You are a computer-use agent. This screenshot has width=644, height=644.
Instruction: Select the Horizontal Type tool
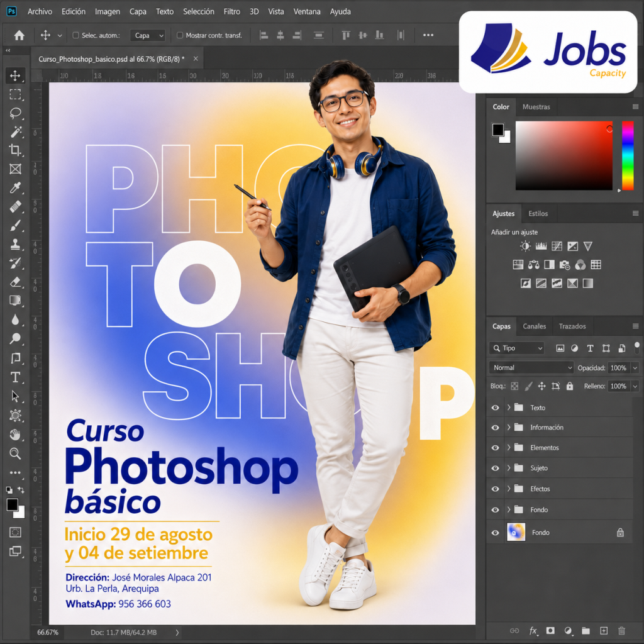coord(15,377)
